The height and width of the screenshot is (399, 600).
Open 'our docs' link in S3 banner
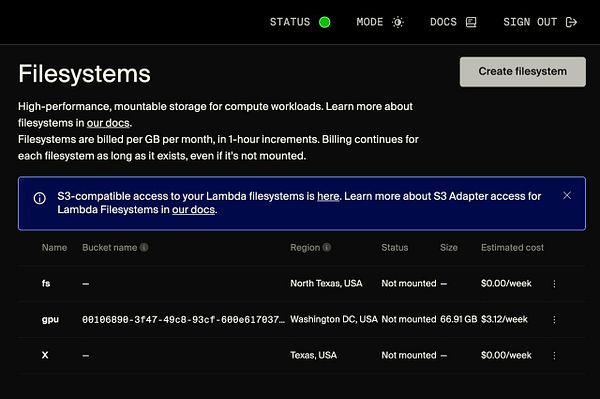pos(193,210)
